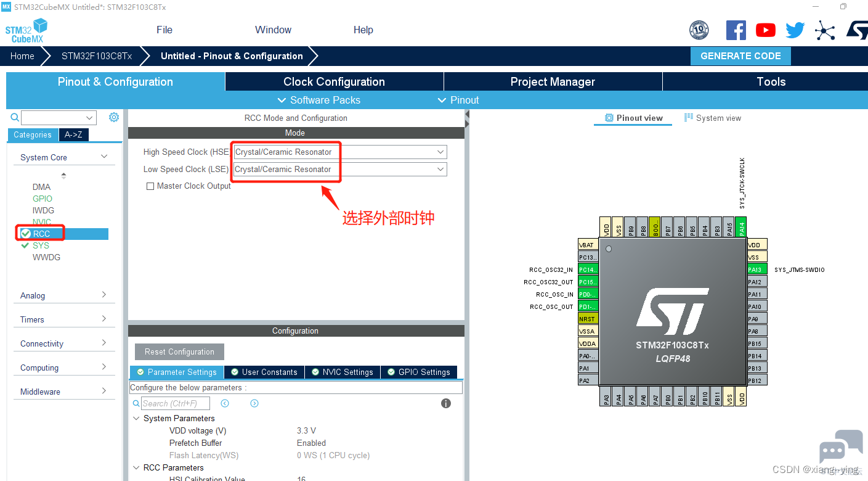Select WWDG in the System Core list
868x481 pixels.
[x=46, y=257]
